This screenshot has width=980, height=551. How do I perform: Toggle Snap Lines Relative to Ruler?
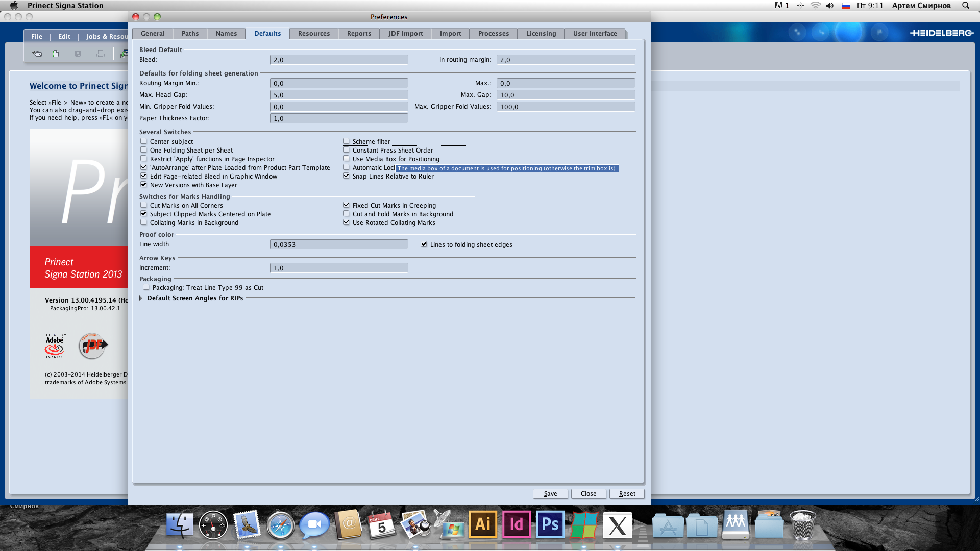click(346, 176)
